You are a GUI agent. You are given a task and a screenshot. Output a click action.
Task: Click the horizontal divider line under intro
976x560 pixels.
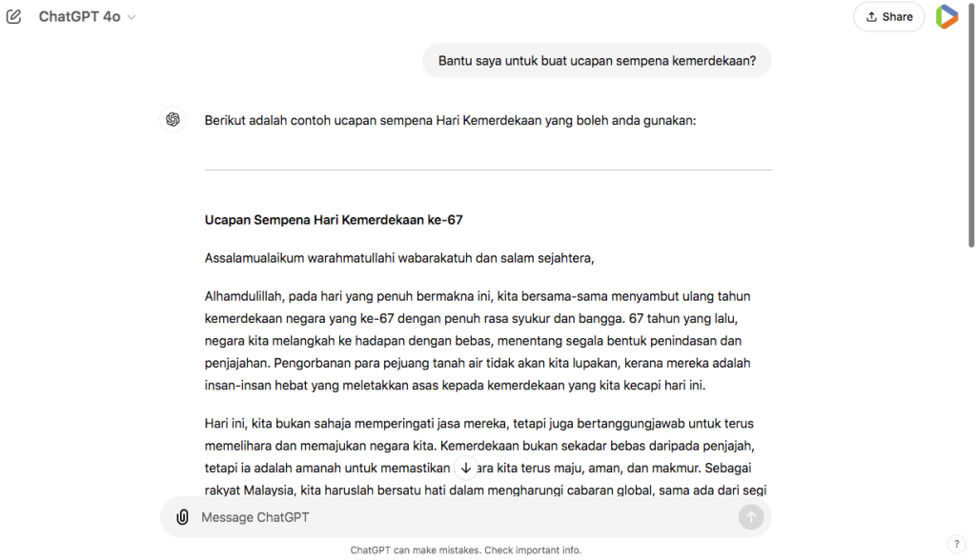pyautogui.click(x=488, y=170)
